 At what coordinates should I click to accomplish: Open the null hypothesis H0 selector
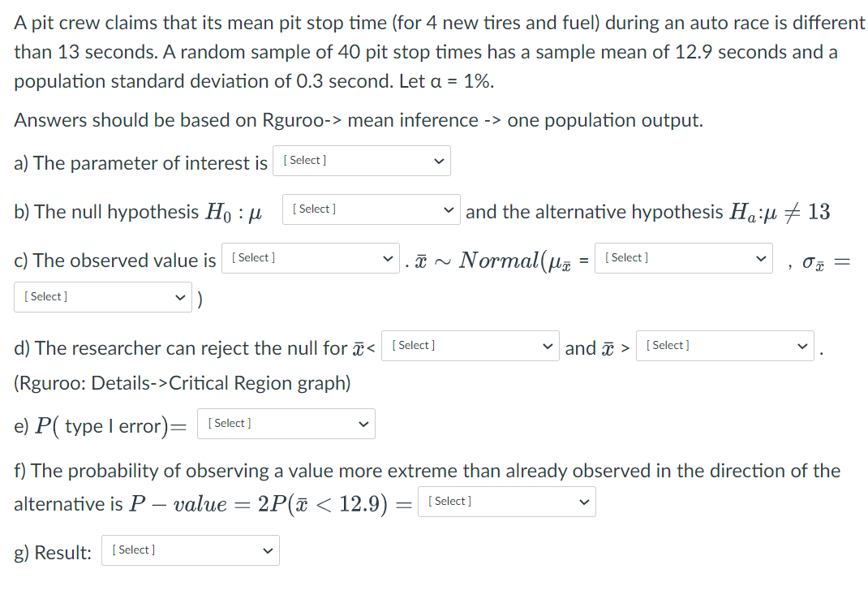tap(371, 209)
